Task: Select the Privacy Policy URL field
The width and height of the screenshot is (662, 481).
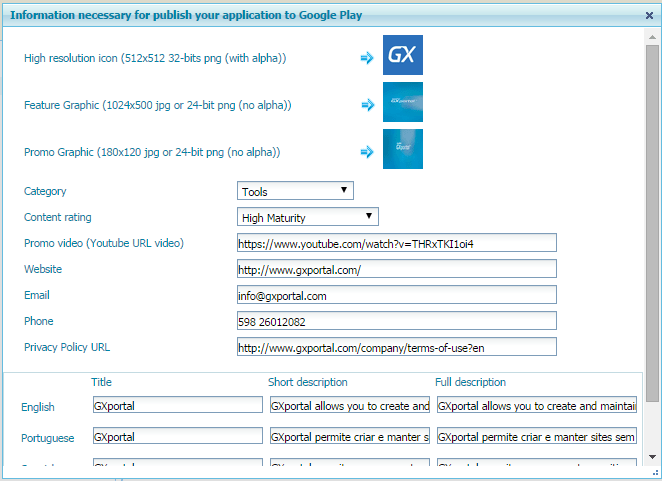Action: coord(396,347)
